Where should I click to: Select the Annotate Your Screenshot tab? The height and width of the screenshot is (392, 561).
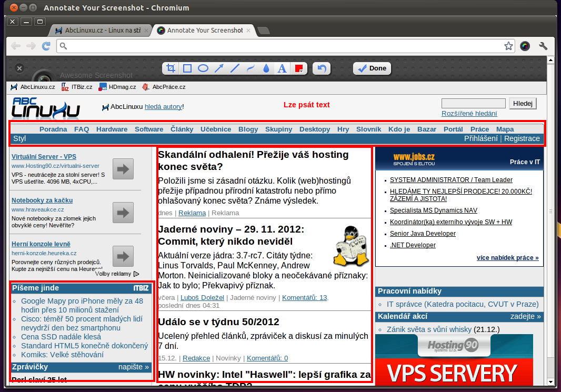pos(204,31)
